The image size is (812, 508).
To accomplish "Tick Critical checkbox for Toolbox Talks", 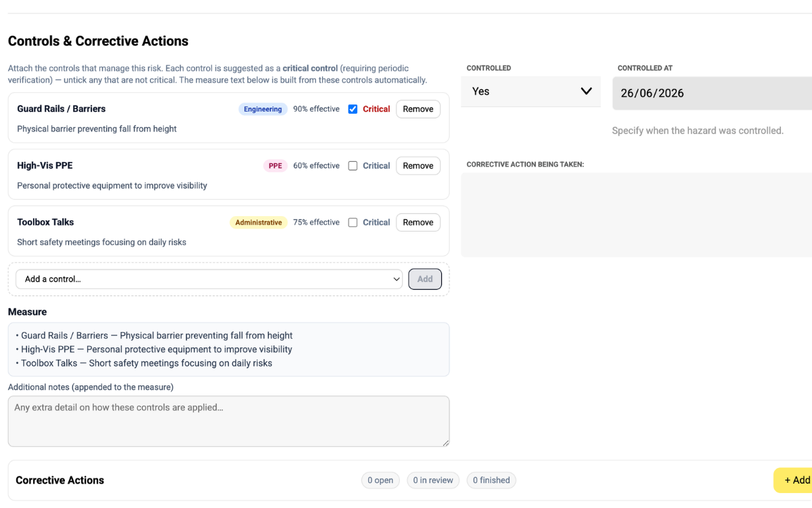I will click(x=353, y=223).
